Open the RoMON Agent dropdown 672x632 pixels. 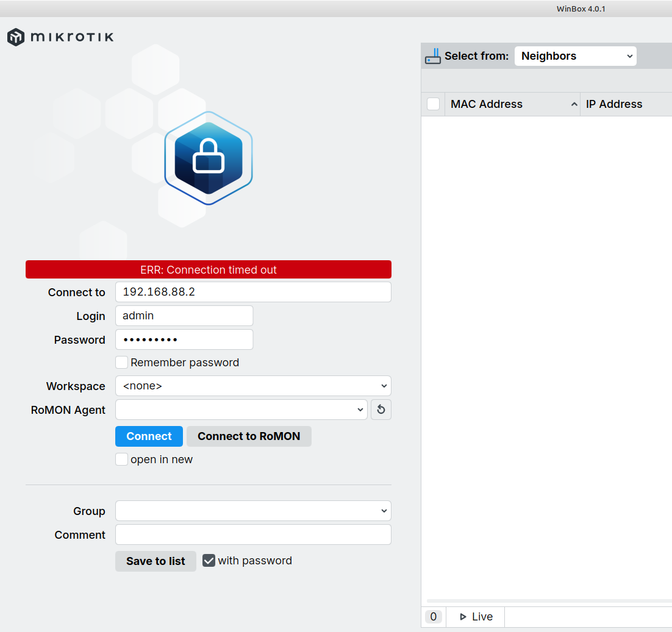pos(241,410)
